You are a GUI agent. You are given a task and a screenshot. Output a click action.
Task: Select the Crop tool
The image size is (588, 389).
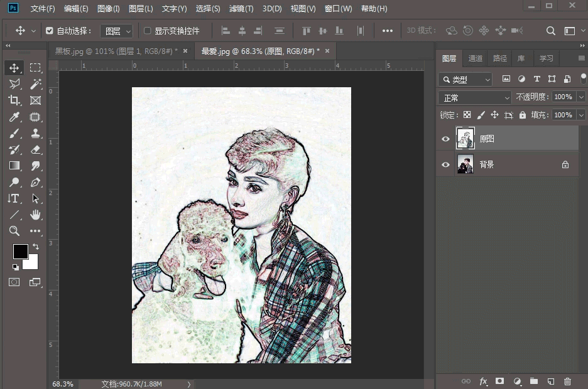pyautogui.click(x=14, y=100)
